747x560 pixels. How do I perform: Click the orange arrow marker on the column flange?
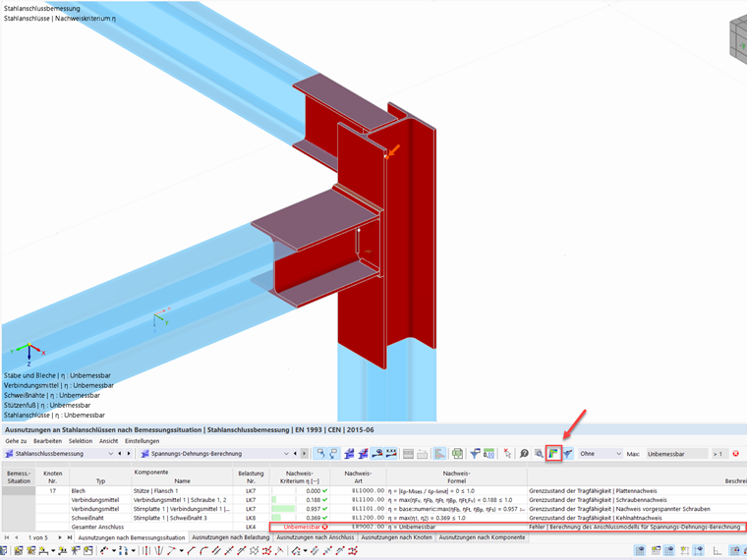[x=393, y=151]
